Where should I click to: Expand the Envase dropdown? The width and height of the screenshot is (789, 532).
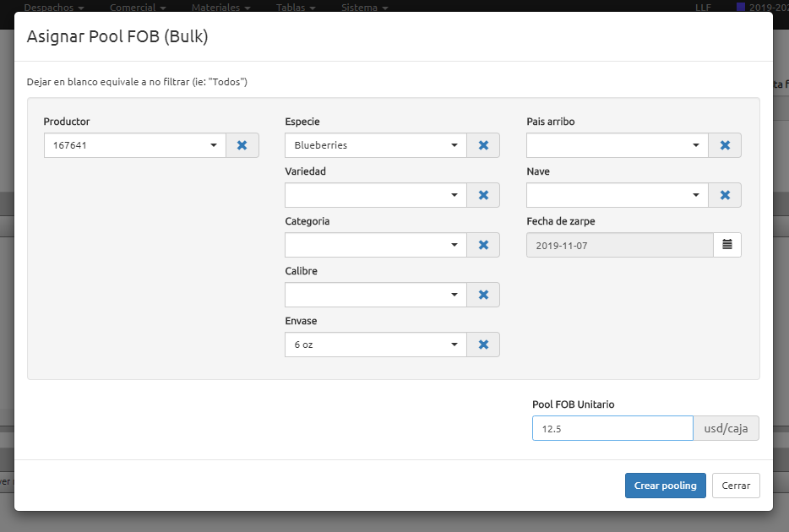[x=376, y=345]
